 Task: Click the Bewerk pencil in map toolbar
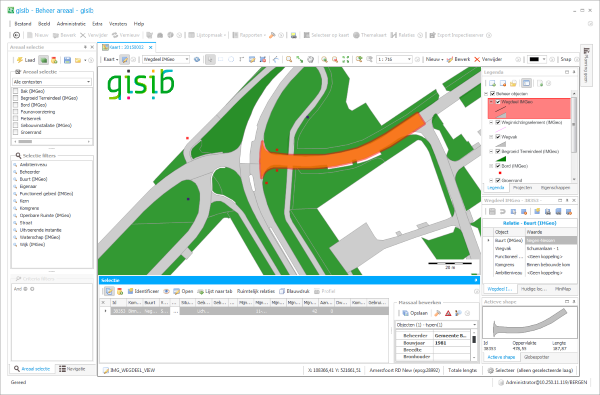point(450,59)
